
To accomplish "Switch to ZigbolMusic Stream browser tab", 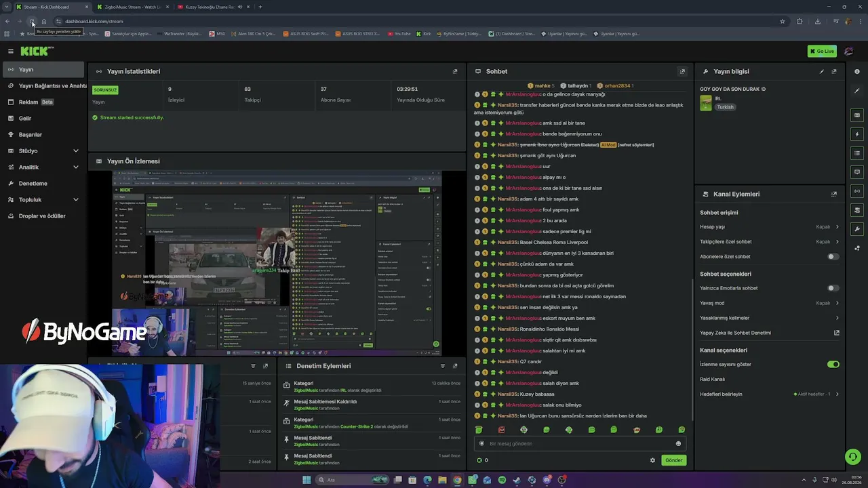I will [x=133, y=7].
